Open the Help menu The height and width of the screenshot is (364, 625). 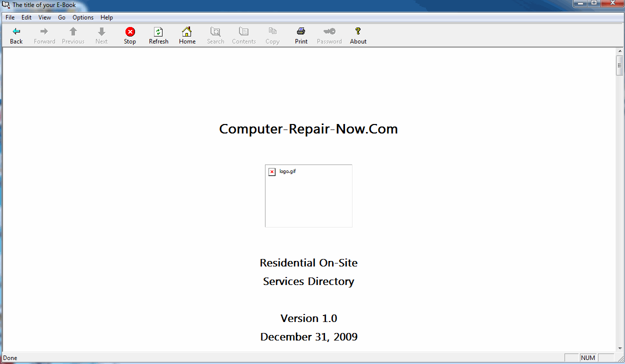pyautogui.click(x=106, y=17)
